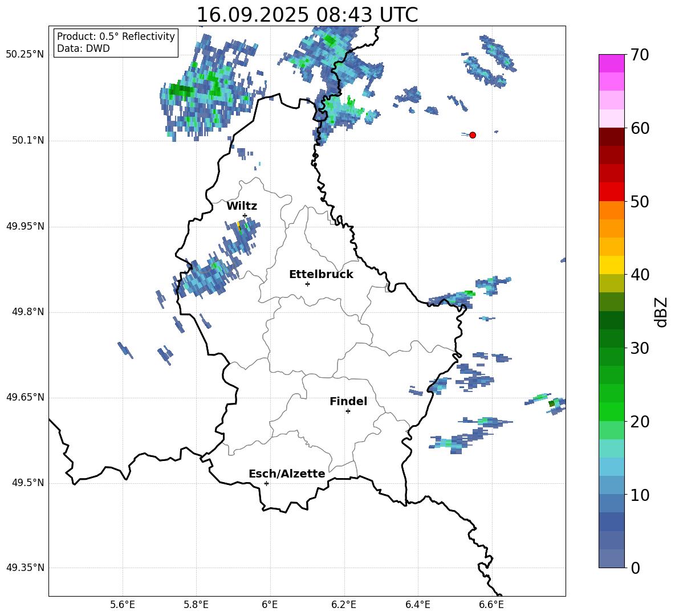Click the 50.25°N latitude label
This screenshot has width=675, height=616.
click(25, 55)
